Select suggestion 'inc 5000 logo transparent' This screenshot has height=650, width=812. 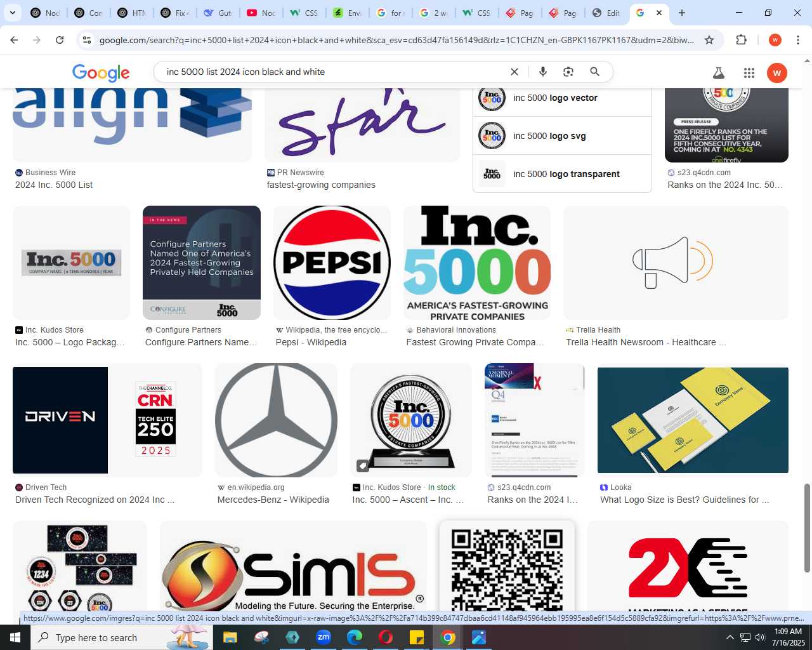coord(562,174)
